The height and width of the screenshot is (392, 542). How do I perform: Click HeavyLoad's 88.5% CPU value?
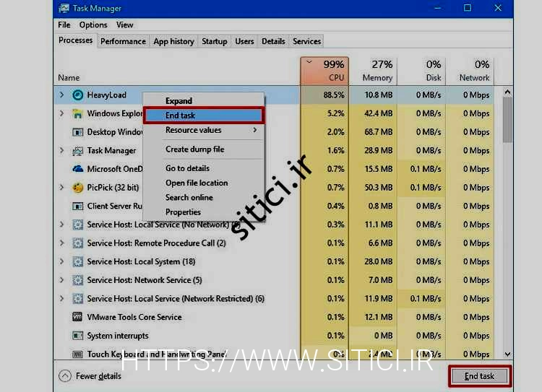334,95
